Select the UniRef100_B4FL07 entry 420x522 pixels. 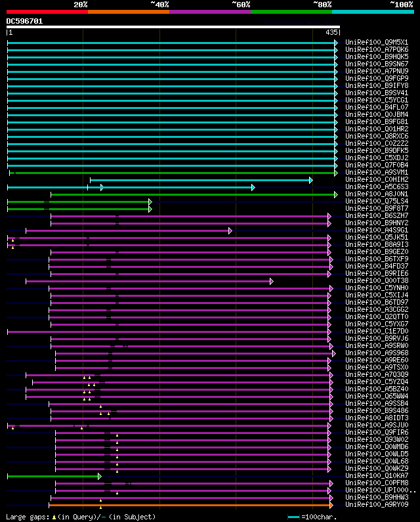click(377, 107)
